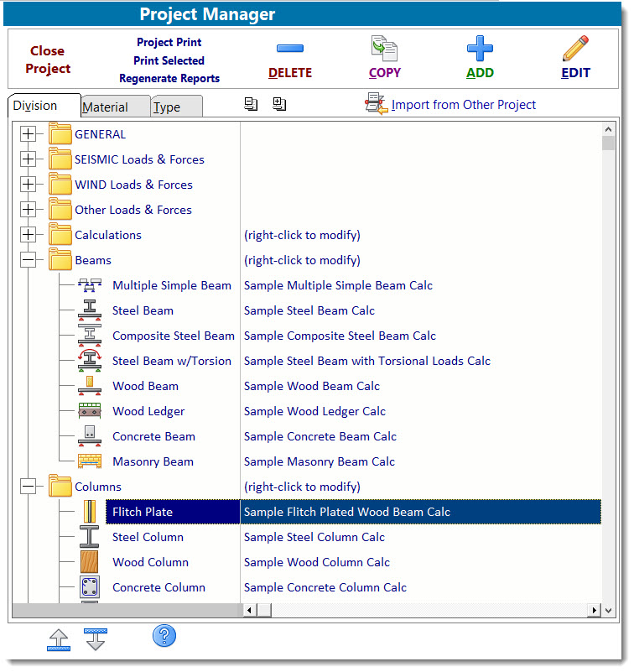The height and width of the screenshot is (672, 634).
Task: Click Regenerate Reports
Action: click(x=169, y=79)
